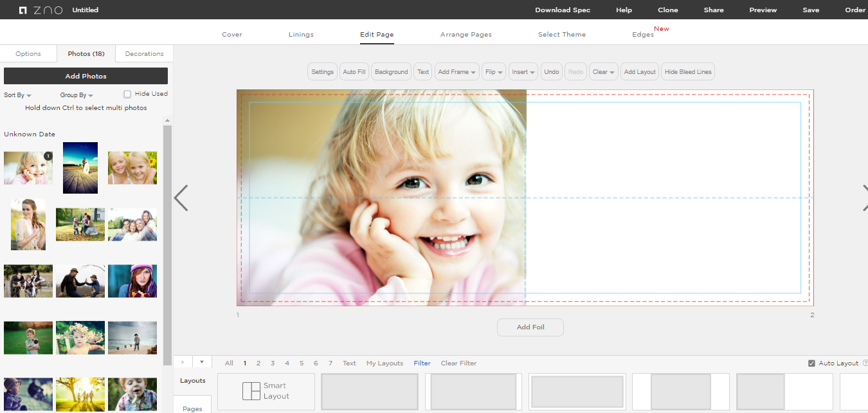Collapse the layouts panel with the down arrow
Screen dimensions: 868x413
point(201,362)
